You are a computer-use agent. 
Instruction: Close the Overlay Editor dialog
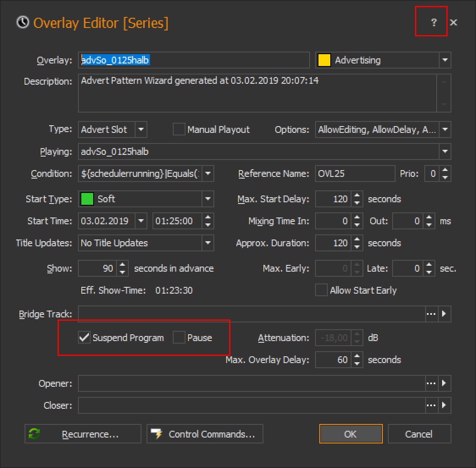[x=453, y=22]
